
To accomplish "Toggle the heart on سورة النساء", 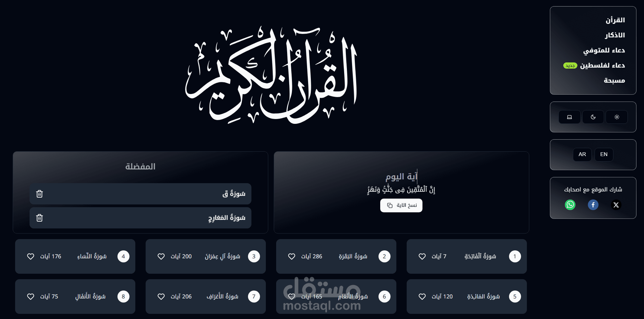I will [31, 256].
